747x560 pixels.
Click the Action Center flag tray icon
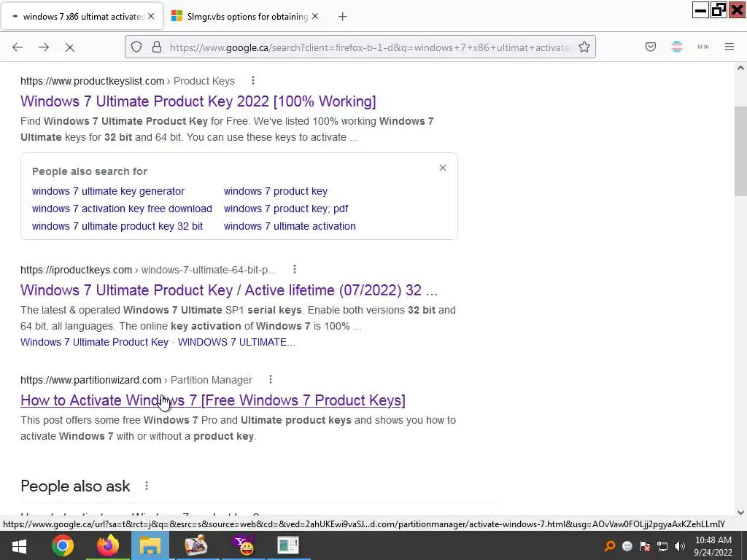645,546
